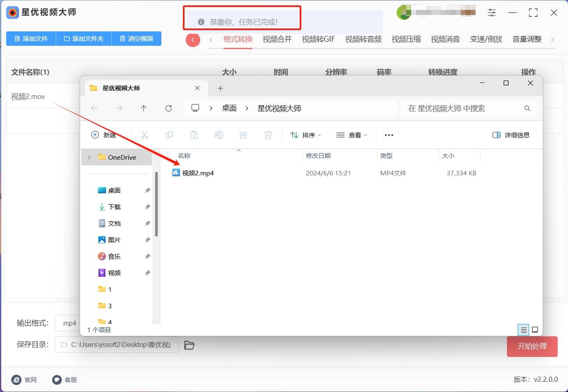Expand the OneDrive tree node
The height and width of the screenshot is (392, 568).
89,157
